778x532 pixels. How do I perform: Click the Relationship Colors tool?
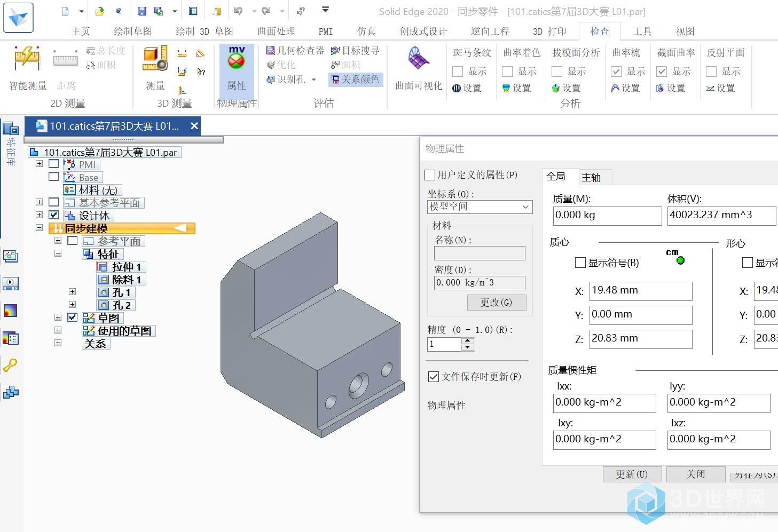click(355, 80)
